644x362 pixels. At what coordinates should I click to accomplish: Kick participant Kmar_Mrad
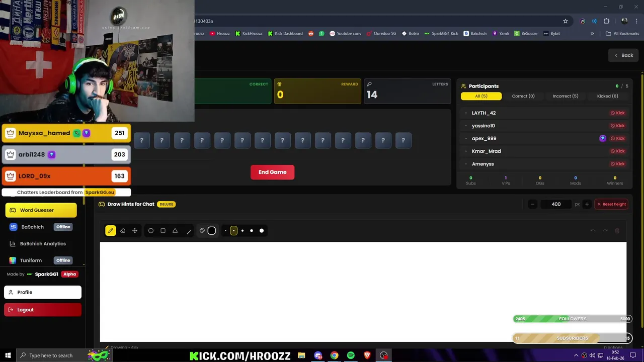pyautogui.click(x=617, y=151)
